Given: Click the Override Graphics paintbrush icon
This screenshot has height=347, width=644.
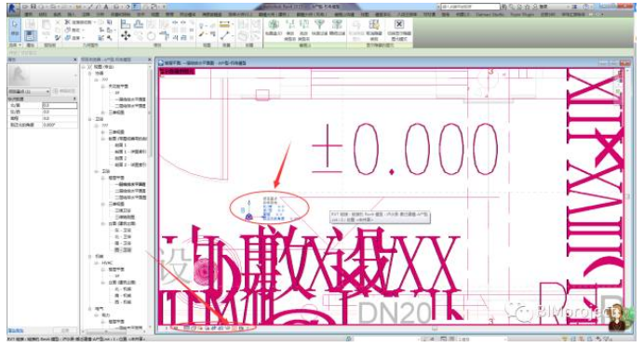Looking at the screenshot, I should (x=202, y=35).
